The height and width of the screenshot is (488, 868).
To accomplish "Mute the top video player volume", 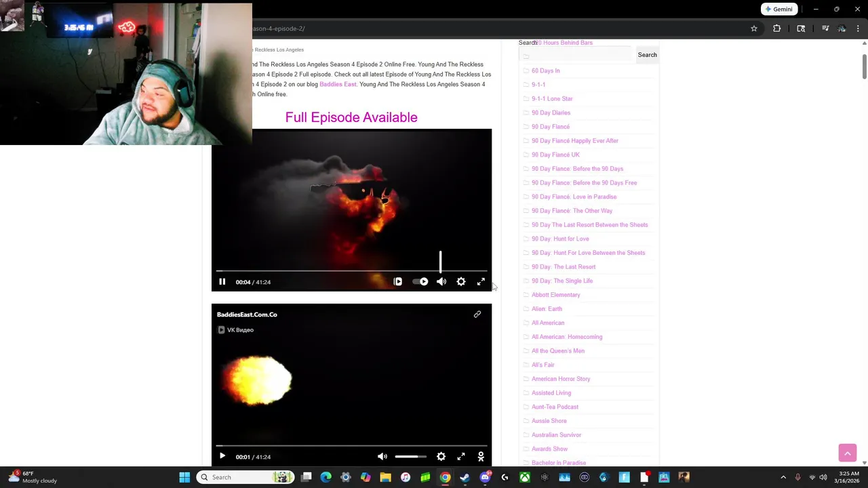I will coord(441,282).
